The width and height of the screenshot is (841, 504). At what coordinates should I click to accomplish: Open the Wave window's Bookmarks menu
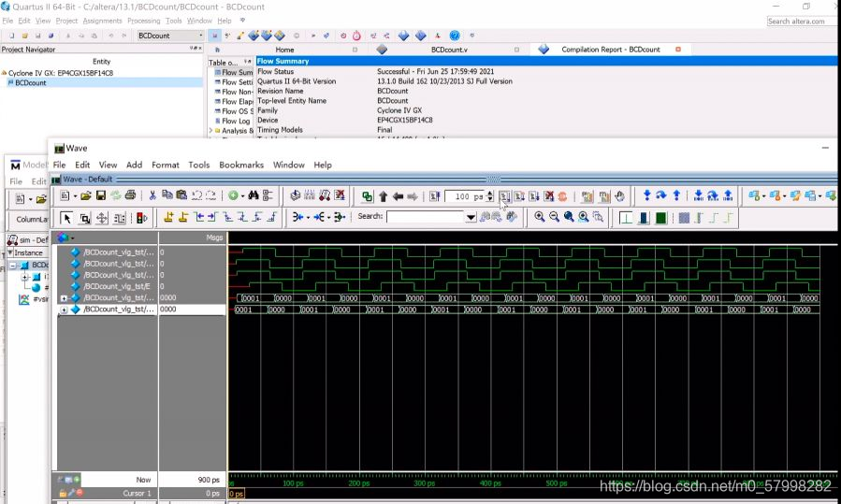pos(241,166)
